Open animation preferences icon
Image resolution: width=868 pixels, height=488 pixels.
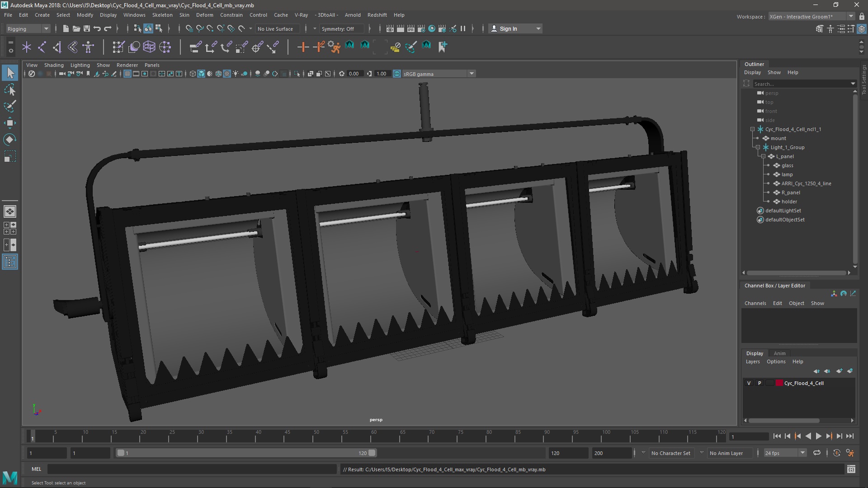point(850,453)
